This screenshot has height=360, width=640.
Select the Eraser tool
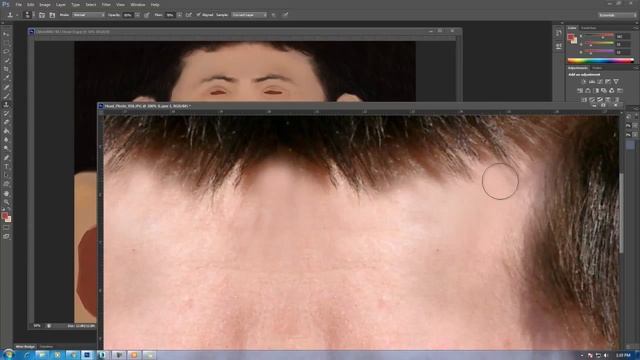point(6,122)
